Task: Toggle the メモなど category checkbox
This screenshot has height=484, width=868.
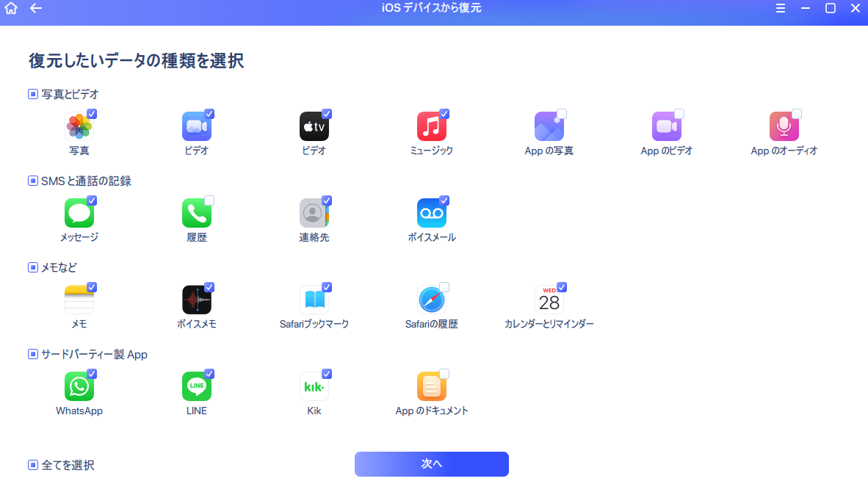Action: (x=32, y=267)
